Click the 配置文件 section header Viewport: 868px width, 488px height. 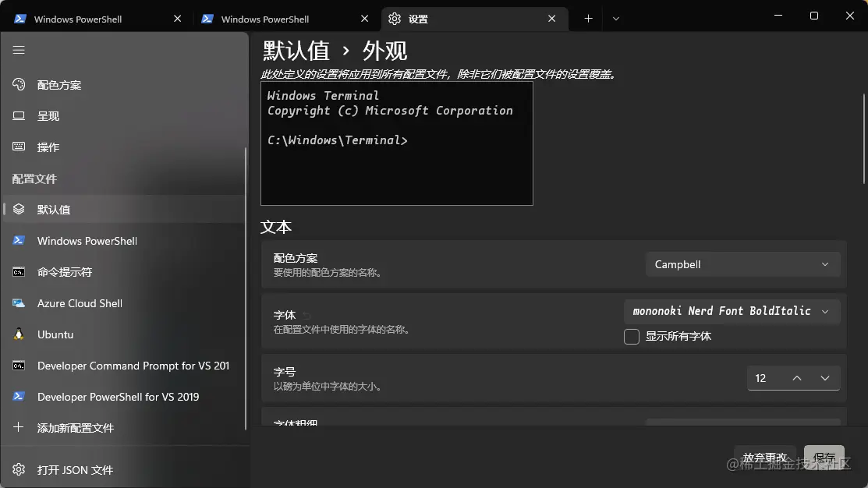pyautogui.click(x=34, y=179)
